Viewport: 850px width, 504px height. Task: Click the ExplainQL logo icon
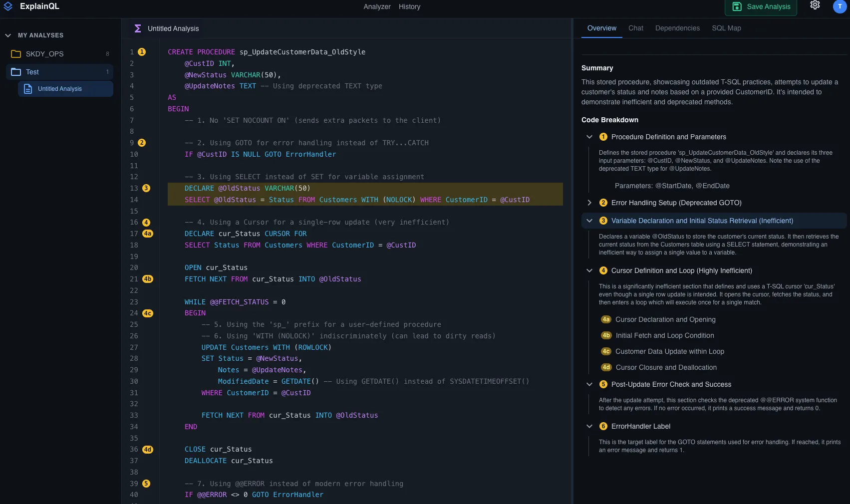tap(8, 6)
